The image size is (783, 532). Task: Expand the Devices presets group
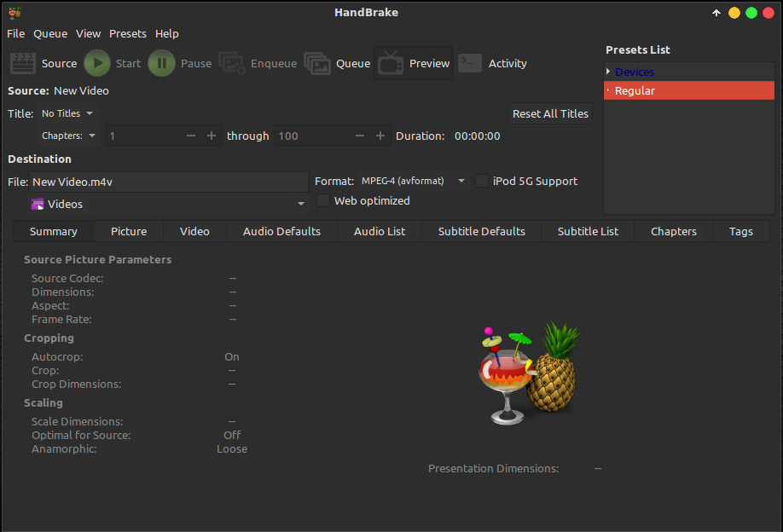pyautogui.click(x=608, y=72)
